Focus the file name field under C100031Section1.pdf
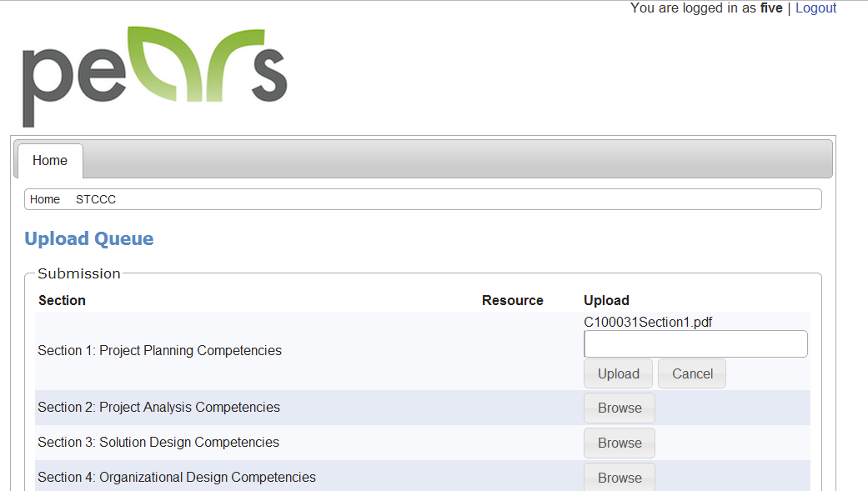This screenshot has width=868, height=491. pos(695,344)
